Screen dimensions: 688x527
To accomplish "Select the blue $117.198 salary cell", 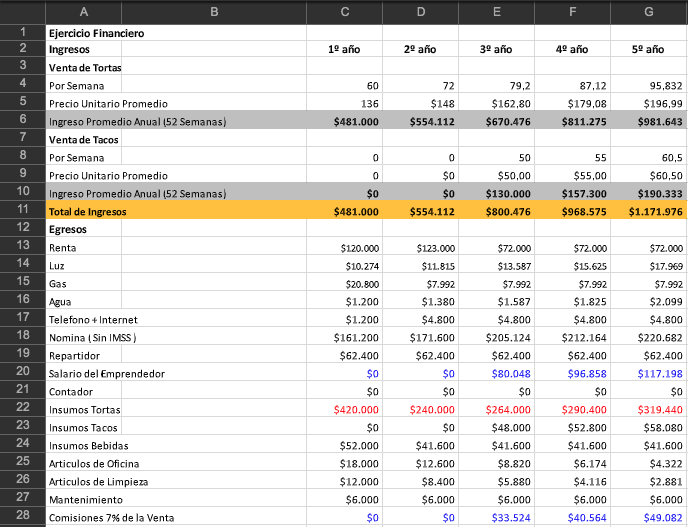I will 649,373.
